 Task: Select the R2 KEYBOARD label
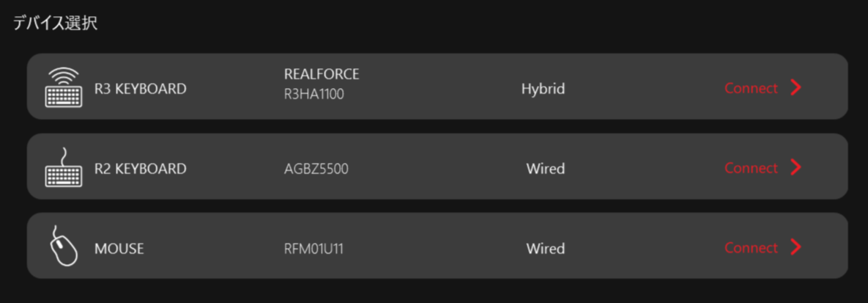[x=141, y=169]
